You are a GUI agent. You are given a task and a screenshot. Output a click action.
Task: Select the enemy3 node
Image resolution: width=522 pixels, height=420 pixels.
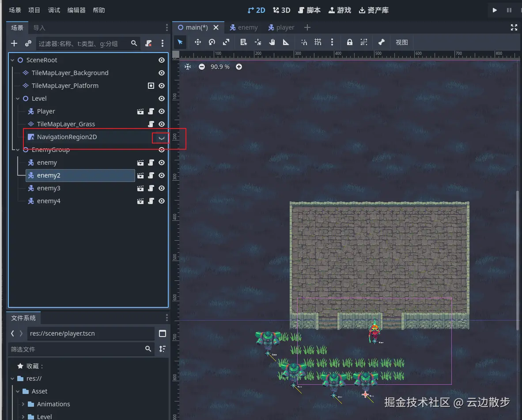[x=49, y=188]
